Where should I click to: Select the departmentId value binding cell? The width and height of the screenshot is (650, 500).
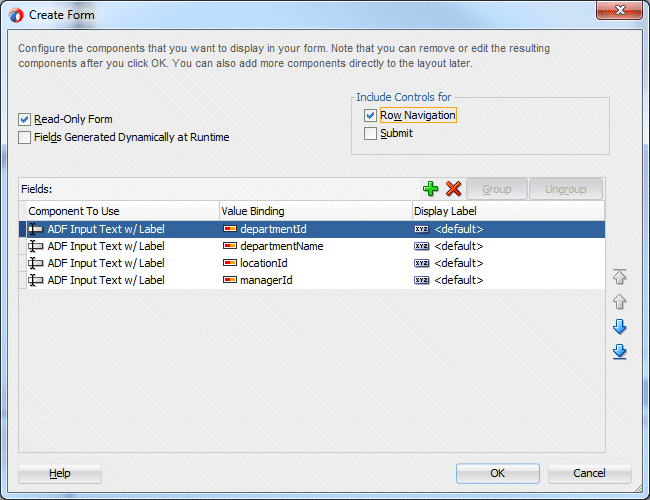(315, 229)
